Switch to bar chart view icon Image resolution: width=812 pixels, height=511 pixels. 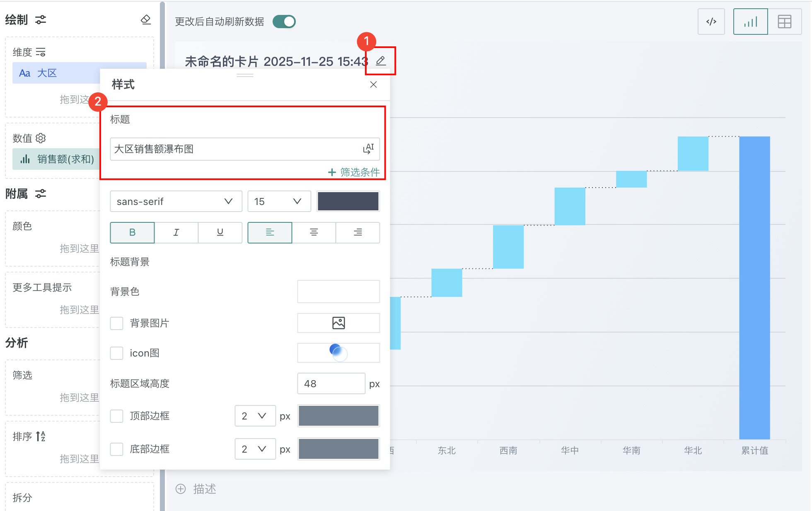(x=750, y=22)
